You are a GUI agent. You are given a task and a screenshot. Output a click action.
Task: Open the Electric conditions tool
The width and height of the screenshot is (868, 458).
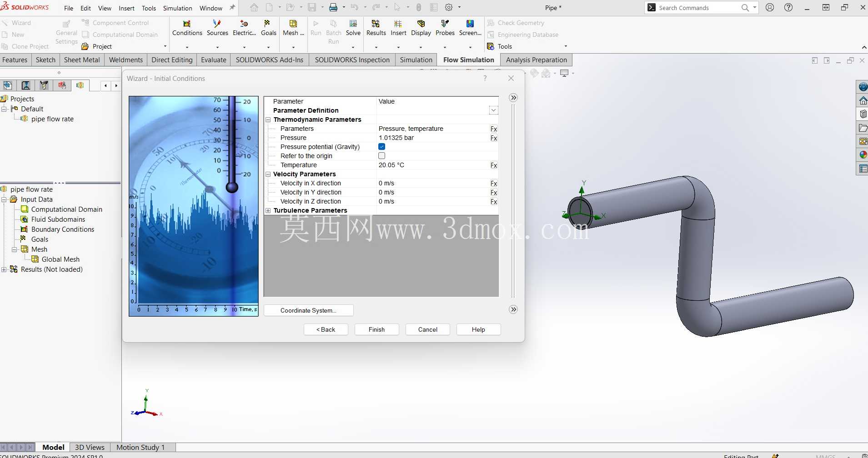pos(244,28)
